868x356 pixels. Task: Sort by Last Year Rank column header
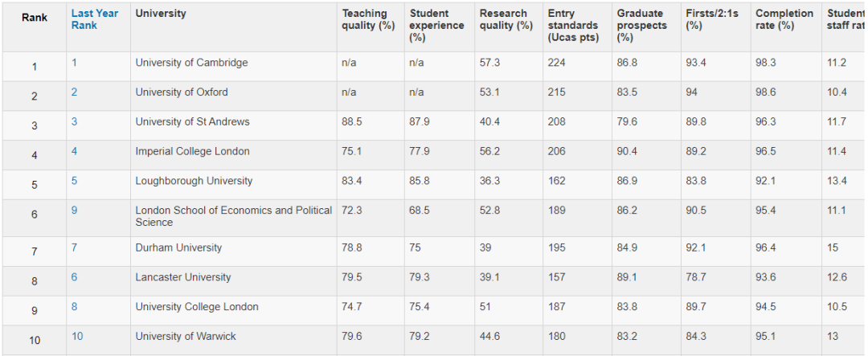coord(95,19)
